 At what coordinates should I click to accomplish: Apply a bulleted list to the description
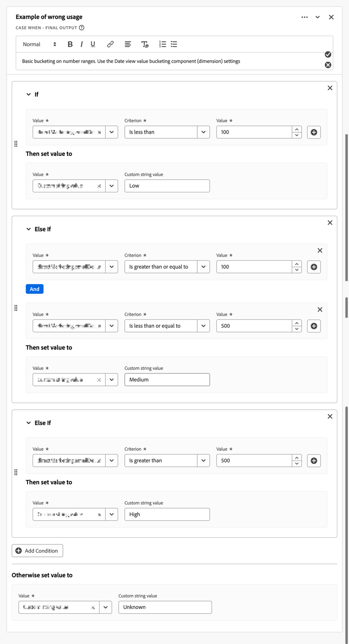174,44
